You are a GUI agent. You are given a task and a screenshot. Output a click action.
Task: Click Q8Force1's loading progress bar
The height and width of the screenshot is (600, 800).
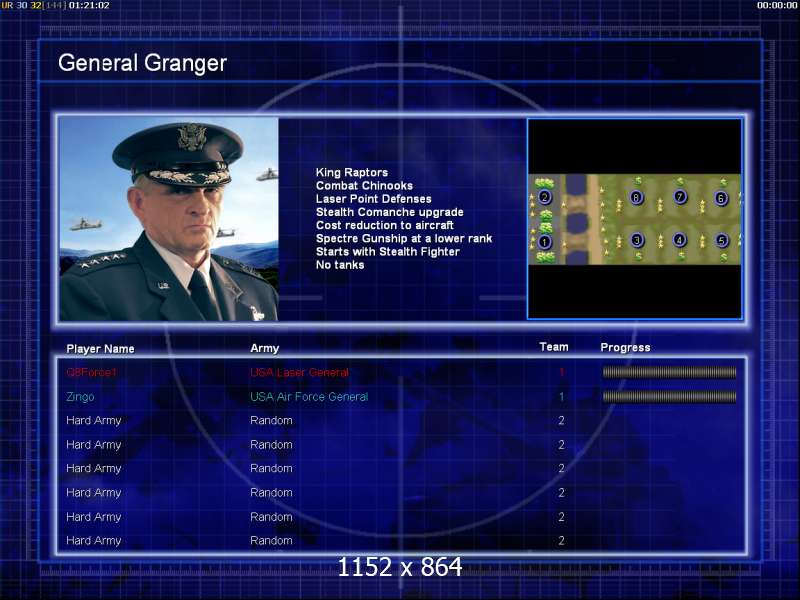click(669, 372)
